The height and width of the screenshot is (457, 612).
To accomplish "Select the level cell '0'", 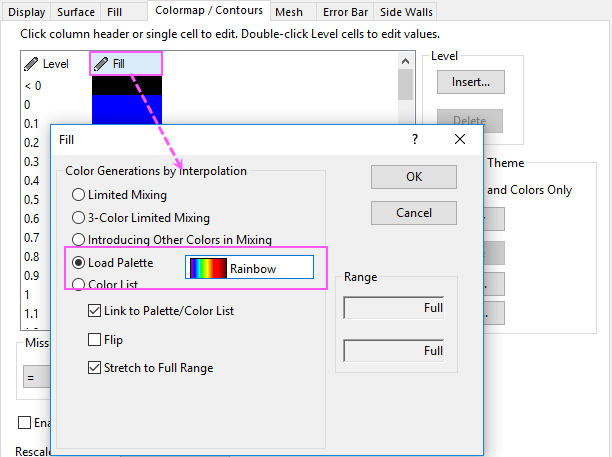I will click(27, 105).
